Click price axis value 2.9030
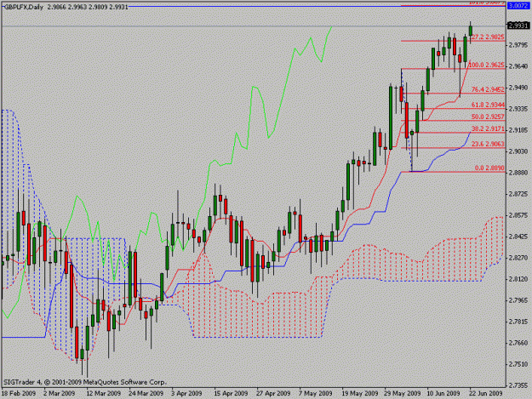 pos(518,151)
